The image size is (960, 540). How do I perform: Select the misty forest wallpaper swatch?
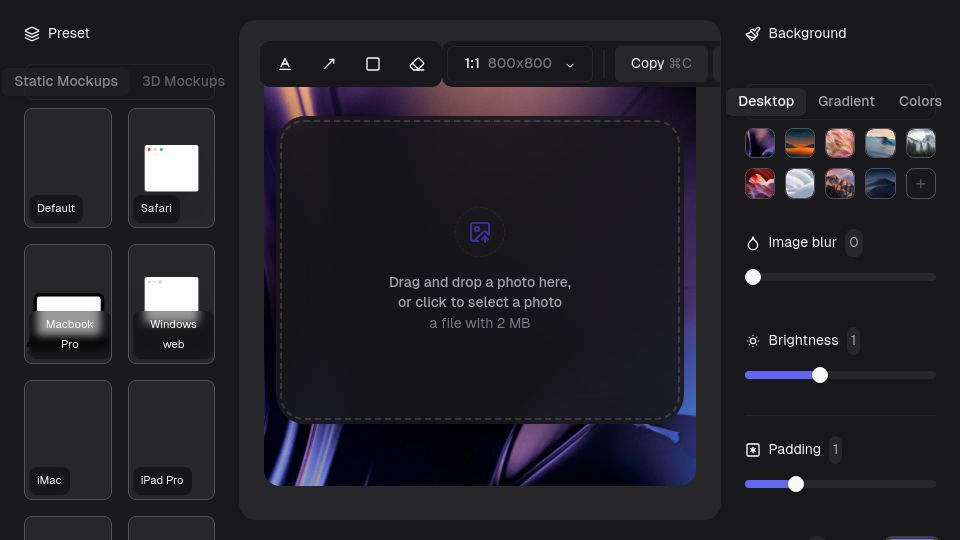point(921,143)
